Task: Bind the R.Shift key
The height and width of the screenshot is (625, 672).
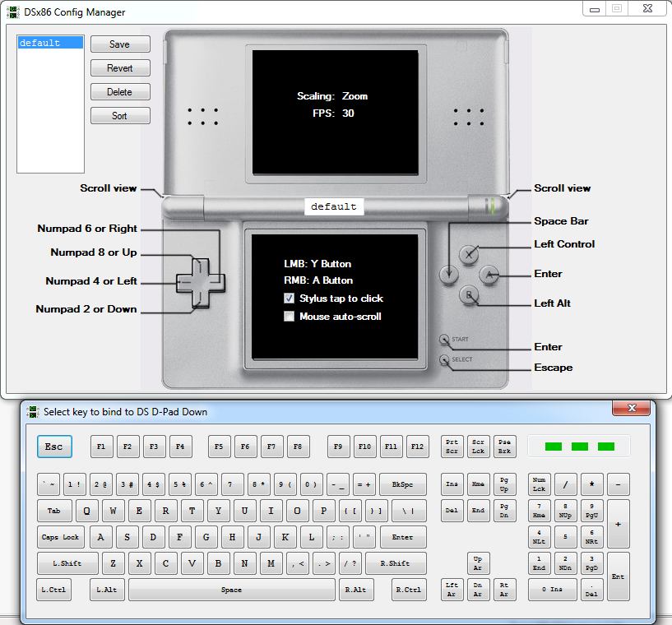Action: pyautogui.click(x=396, y=563)
